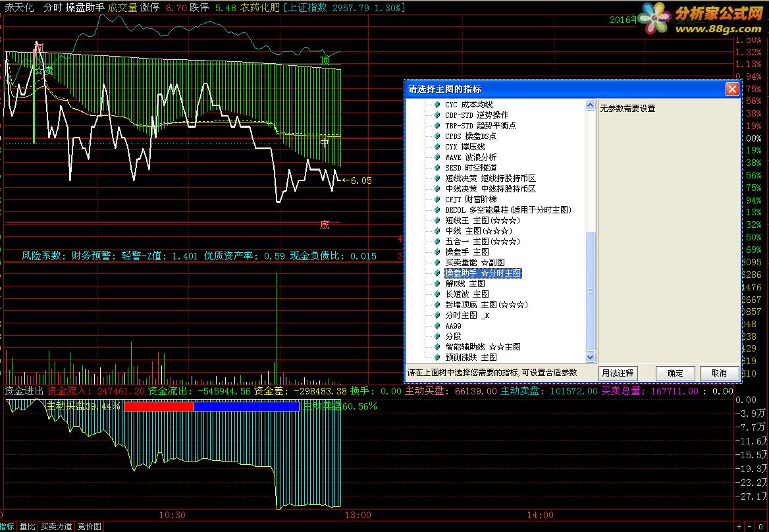The height and width of the screenshot is (532, 769).
Task: Switch to the 量比 bottom tab
Action: (x=27, y=527)
